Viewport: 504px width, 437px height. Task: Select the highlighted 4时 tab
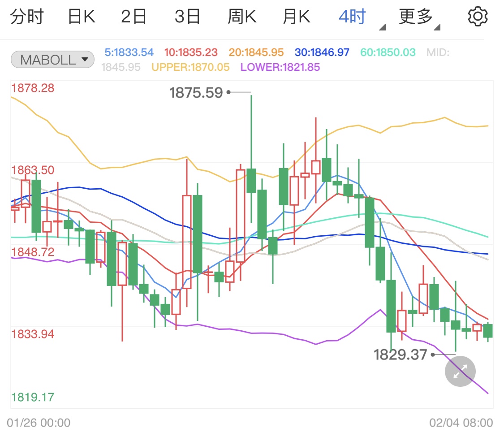352,16
